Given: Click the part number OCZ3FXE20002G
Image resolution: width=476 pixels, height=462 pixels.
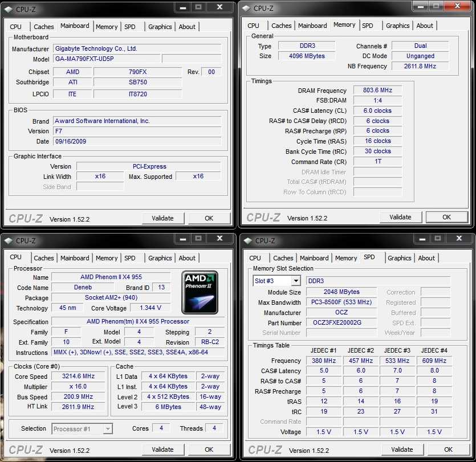Looking at the screenshot, I should 341,323.
